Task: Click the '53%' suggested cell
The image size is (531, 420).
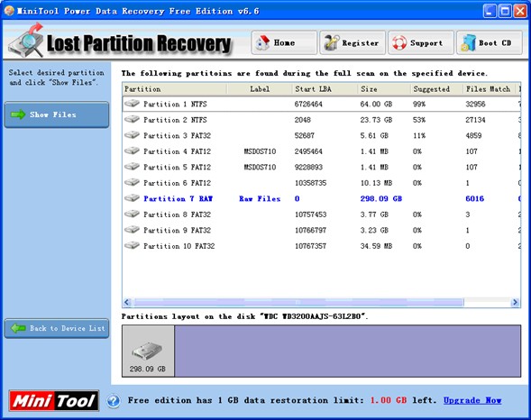Action: [x=419, y=120]
